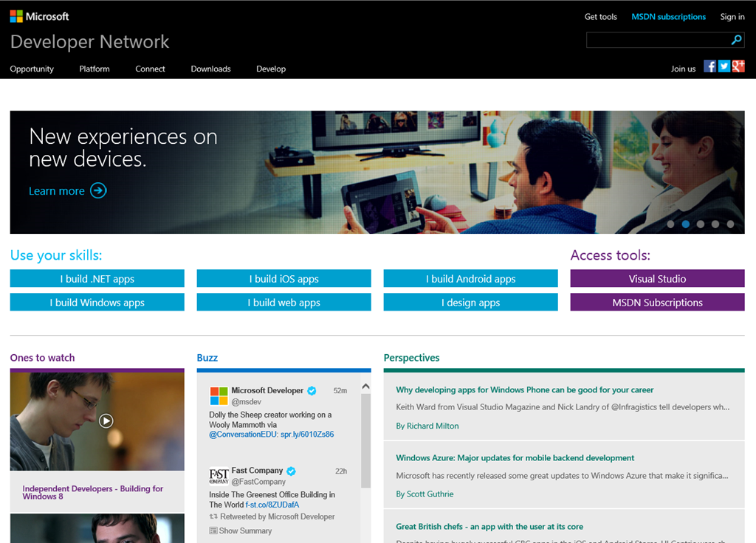The image size is (756, 543).
Task: Click the Microsoft Developer avatar in Buzz
Action: click(219, 396)
